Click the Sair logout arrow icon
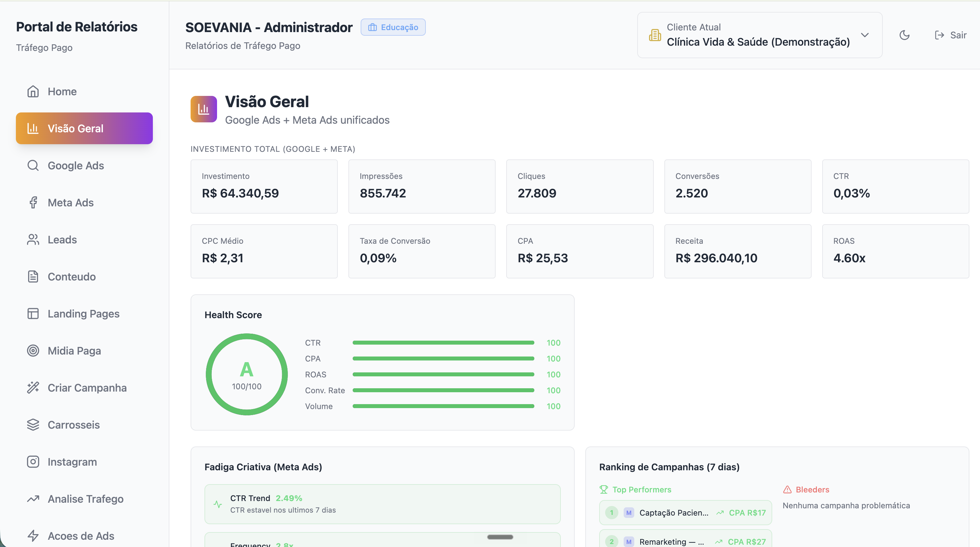This screenshot has height=547, width=980. coord(939,35)
